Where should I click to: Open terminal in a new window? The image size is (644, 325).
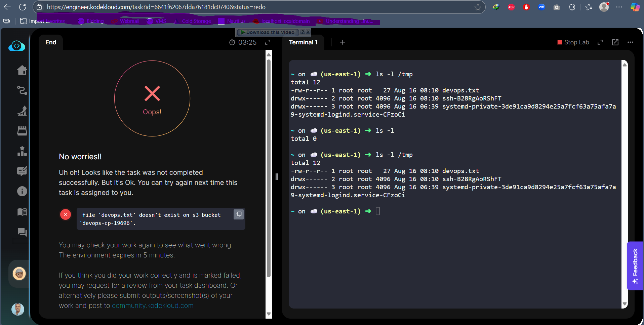[x=615, y=42]
